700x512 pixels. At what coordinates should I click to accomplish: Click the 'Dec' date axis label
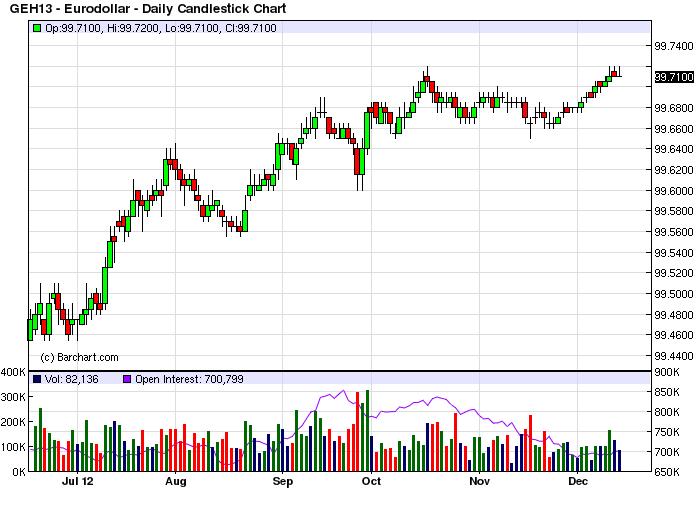click(578, 481)
